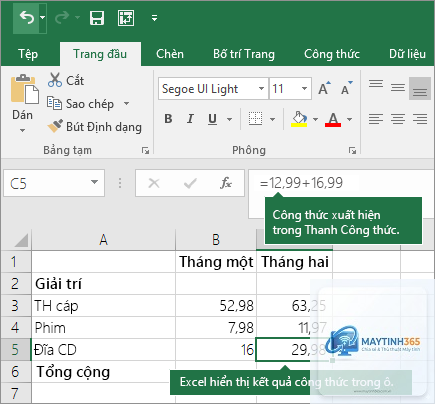Click the value 7,98 cell
Screen dimensions: 435x404
(x=216, y=328)
